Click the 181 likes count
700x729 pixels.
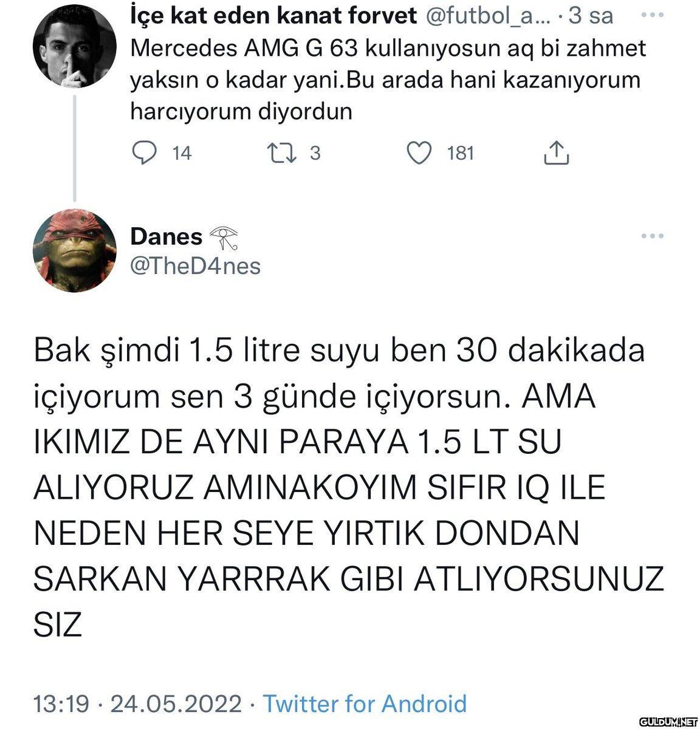click(x=461, y=153)
